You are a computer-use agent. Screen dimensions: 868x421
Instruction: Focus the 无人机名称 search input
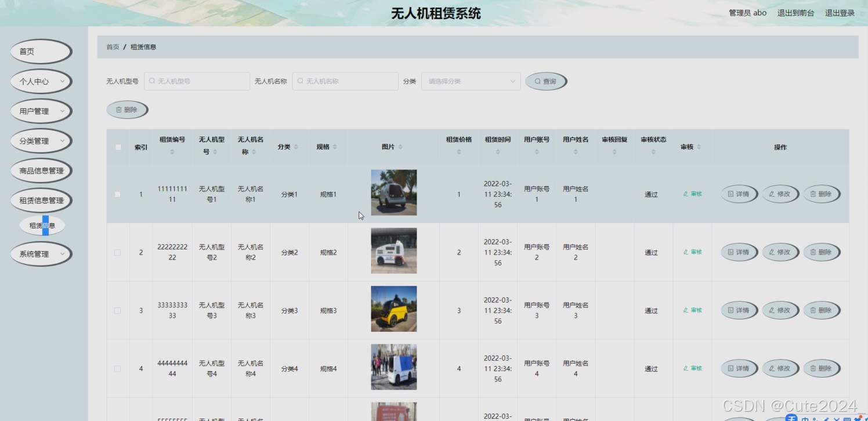point(345,81)
